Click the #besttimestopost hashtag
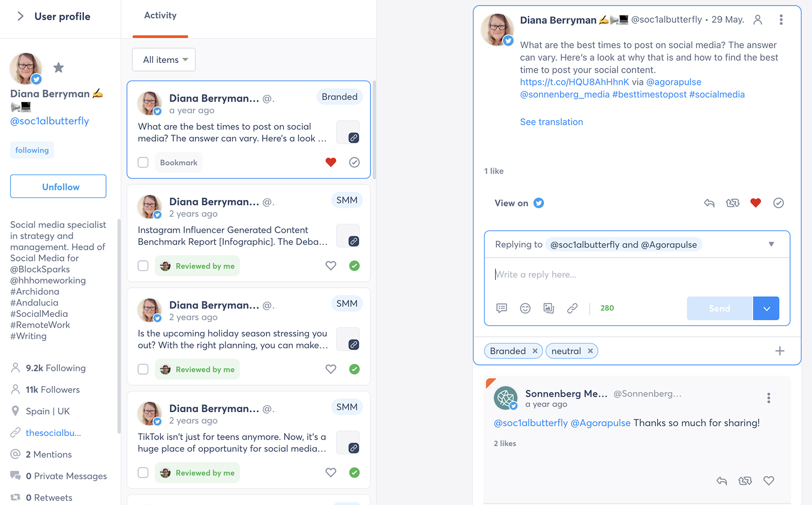This screenshot has height=505, width=812. coord(649,94)
